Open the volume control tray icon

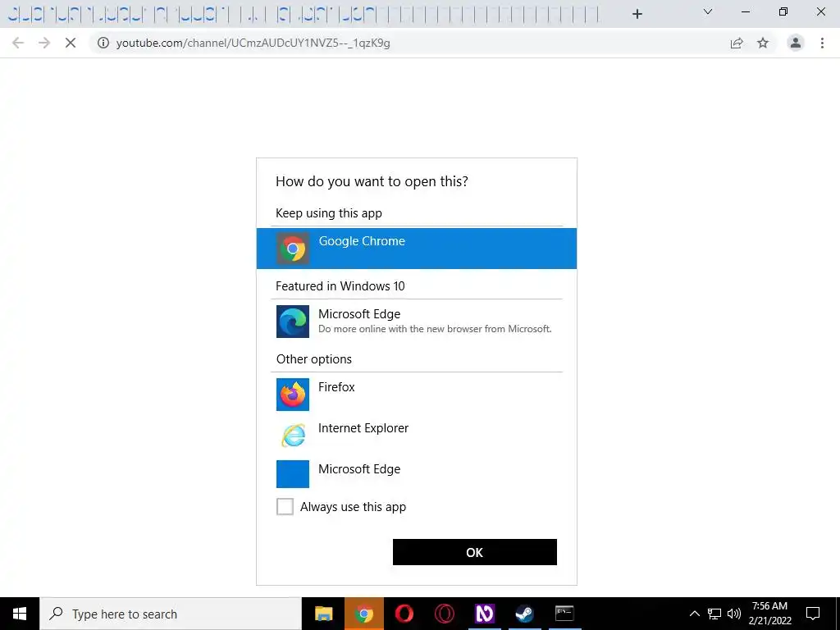coord(734,614)
